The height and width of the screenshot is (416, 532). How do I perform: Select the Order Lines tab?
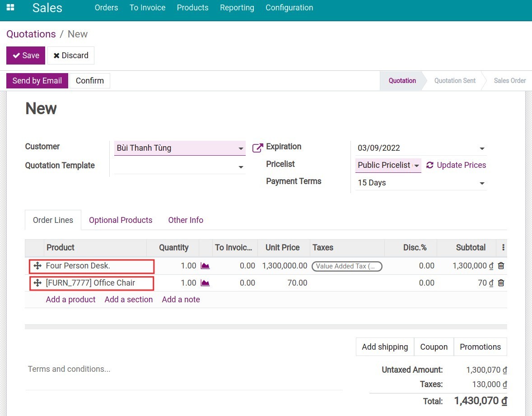pos(53,220)
